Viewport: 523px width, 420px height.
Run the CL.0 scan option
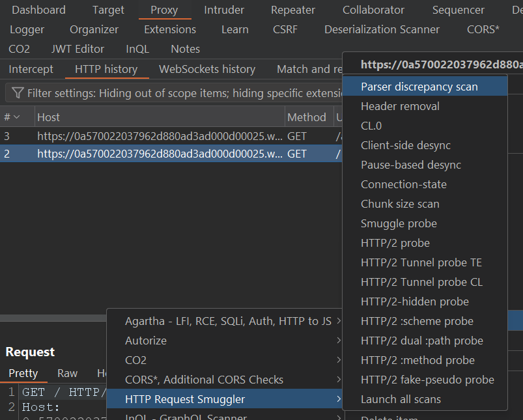pos(371,126)
